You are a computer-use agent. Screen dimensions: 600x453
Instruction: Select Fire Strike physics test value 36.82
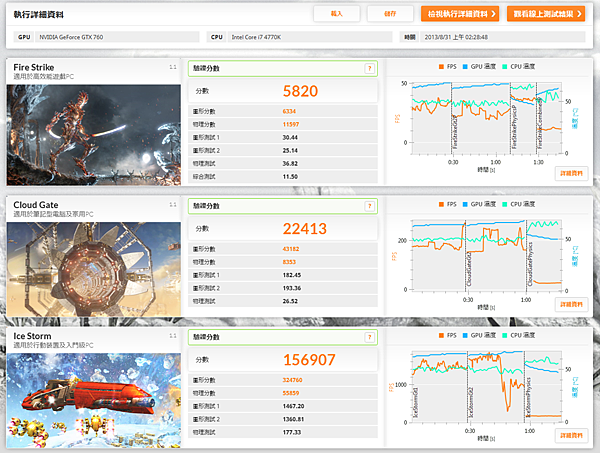click(290, 163)
